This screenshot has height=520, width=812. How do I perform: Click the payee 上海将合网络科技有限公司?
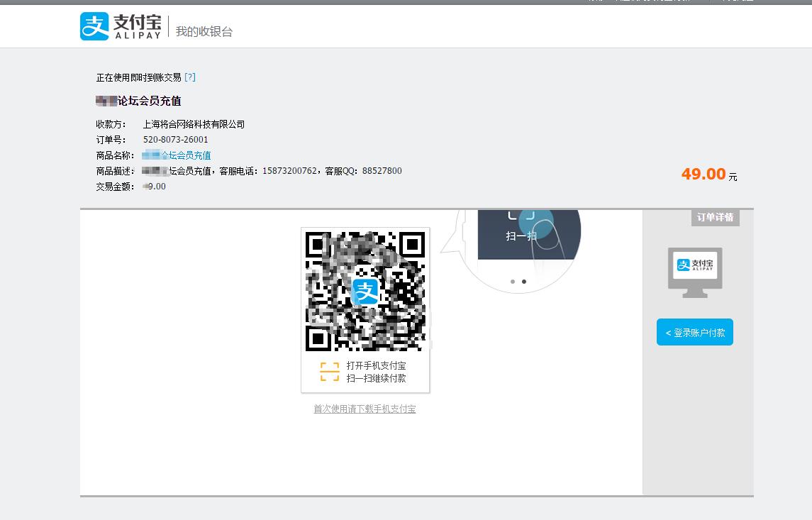pos(194,124)
